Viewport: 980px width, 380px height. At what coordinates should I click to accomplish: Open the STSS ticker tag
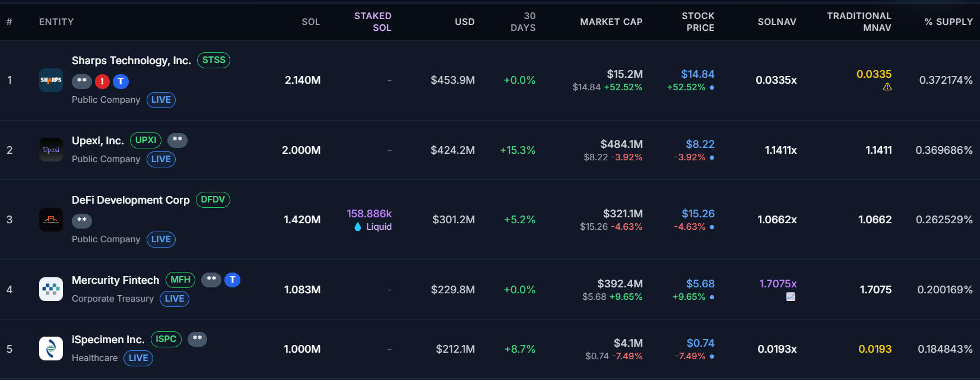click(x=214, y=60)
